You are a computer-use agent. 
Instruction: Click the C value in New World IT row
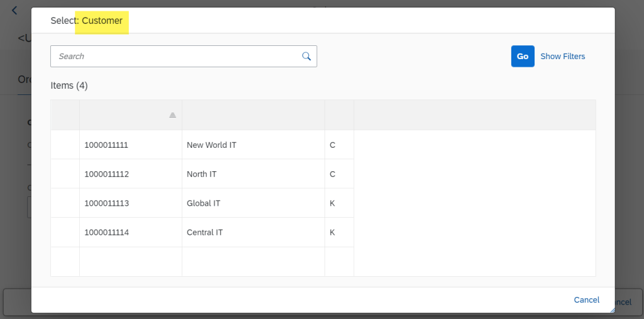coord(333,145)
